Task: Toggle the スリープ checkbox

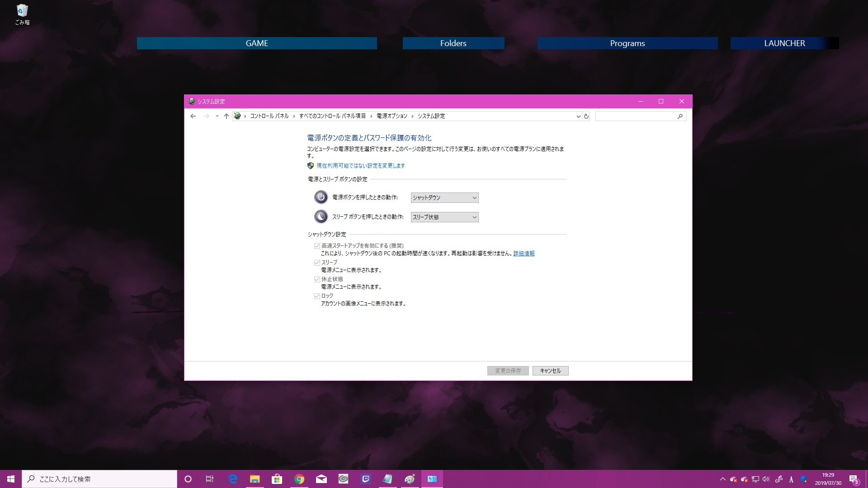Action: (317, 263)
